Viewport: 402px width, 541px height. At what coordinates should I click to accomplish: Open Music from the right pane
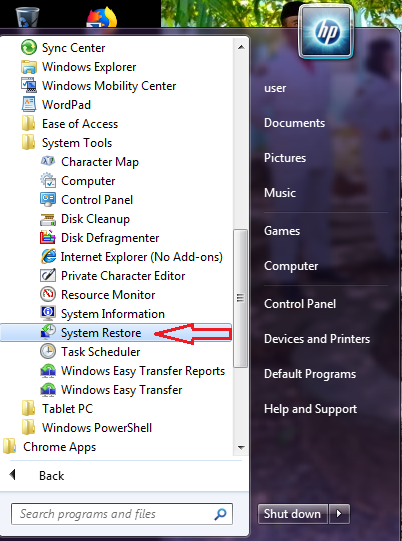[x=280, y=193]
